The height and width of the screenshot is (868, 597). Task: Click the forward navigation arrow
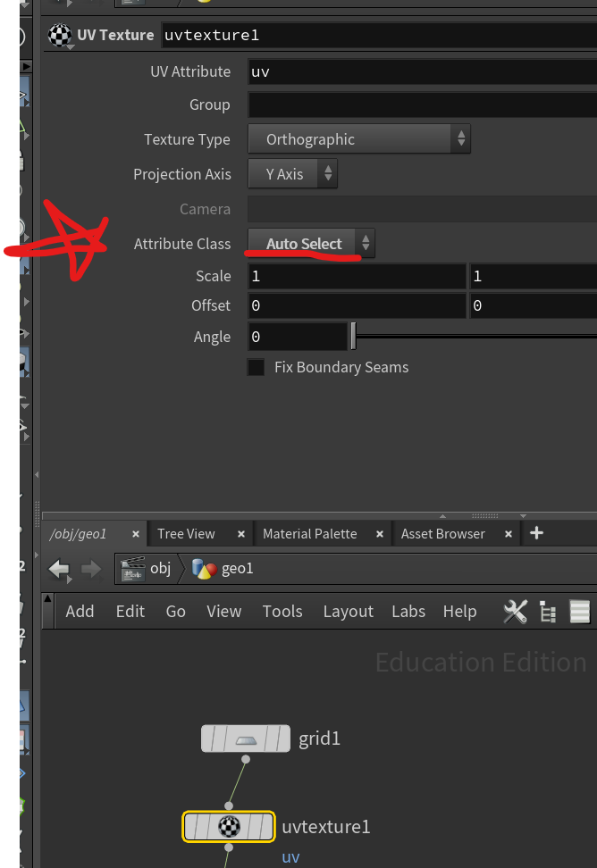pyautogui.click(x=91, y=569)
